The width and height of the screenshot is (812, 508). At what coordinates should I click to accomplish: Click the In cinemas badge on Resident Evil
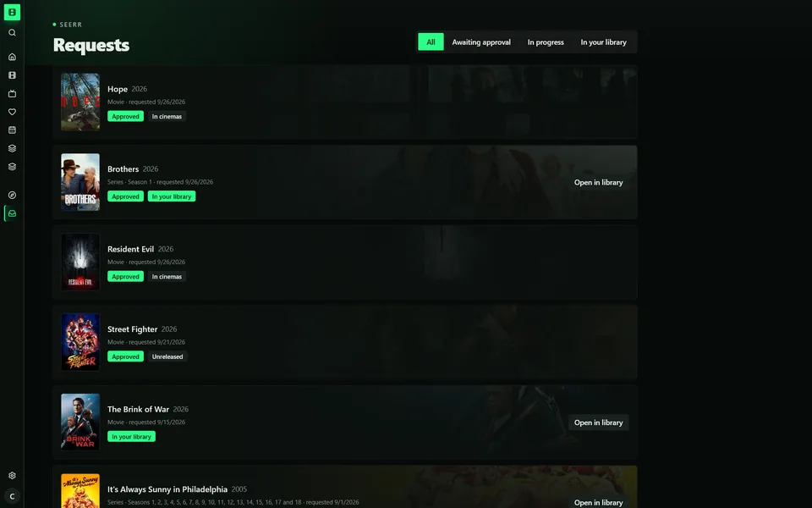[x=167, y=277]
